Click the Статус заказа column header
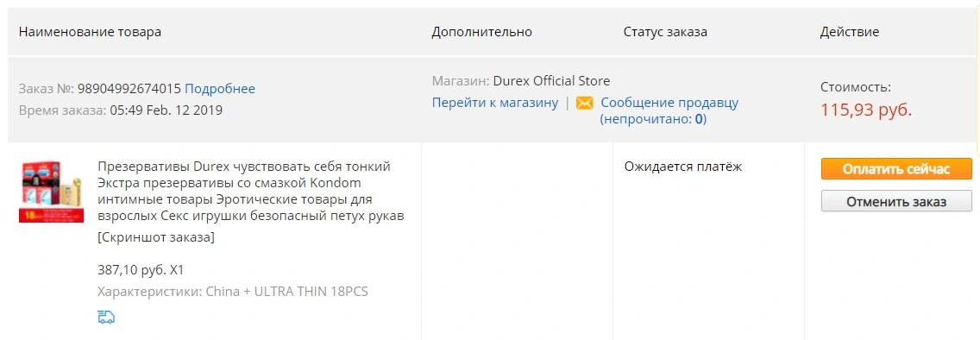 [666, 32]
